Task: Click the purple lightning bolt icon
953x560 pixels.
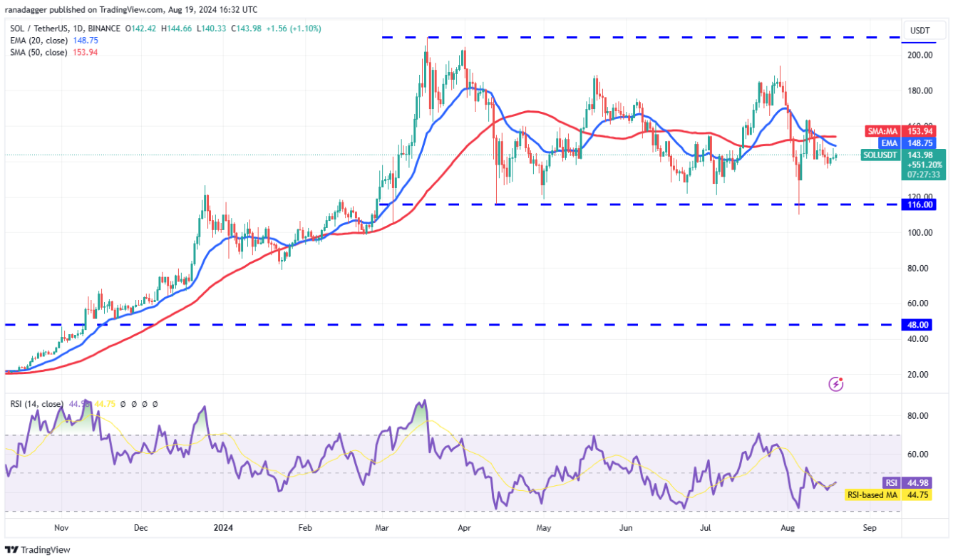Action: click(836, 384)
